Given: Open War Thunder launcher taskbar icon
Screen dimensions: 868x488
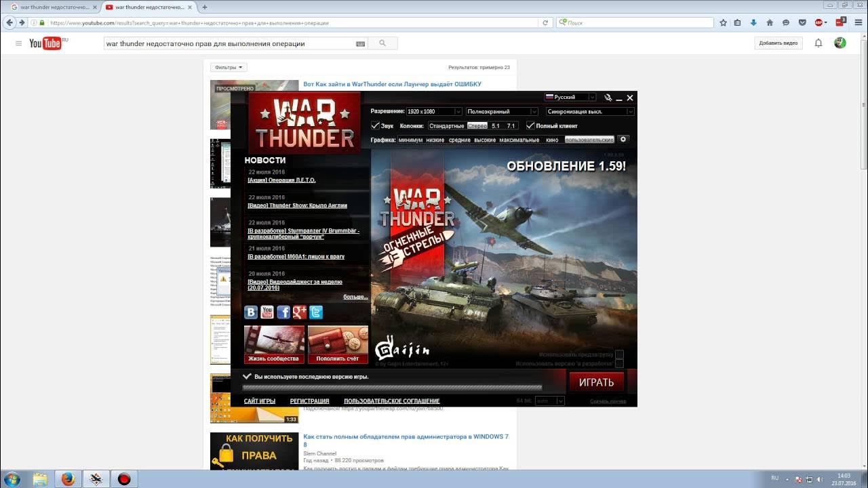Looking at the screenshot, I should 96,479.
